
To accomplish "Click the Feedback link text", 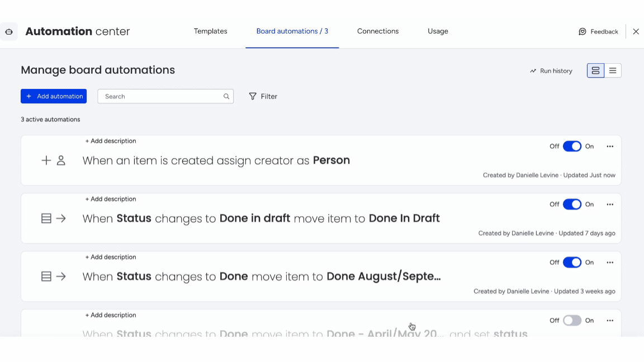I will click(604, 32).
